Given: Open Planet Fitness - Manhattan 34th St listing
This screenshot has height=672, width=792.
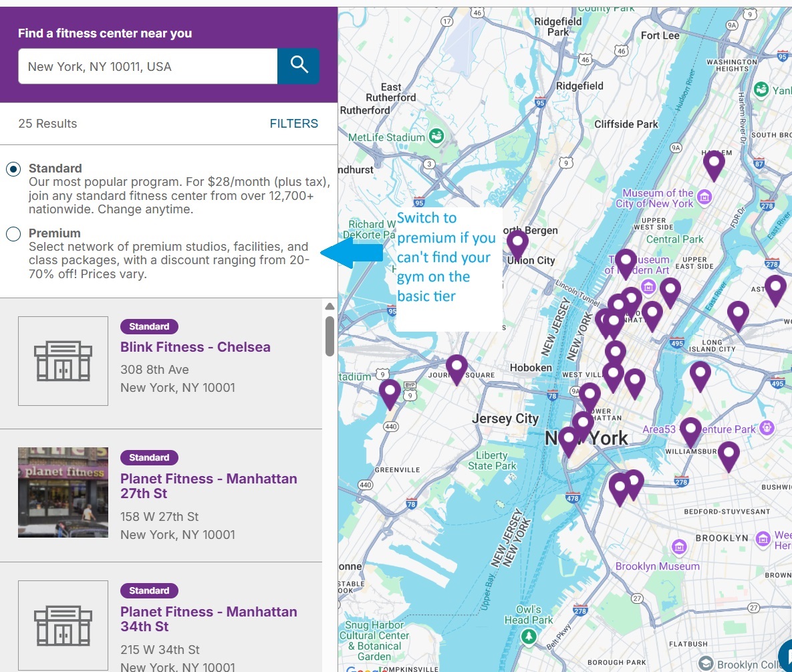Looking at the screenshot, I should pos(209,619).
